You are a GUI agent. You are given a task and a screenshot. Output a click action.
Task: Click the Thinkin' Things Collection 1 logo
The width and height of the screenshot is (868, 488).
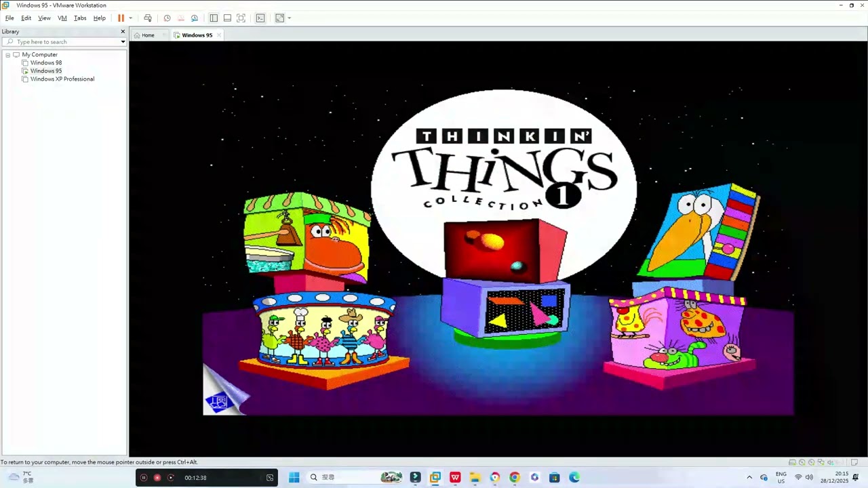pos(504,168)
